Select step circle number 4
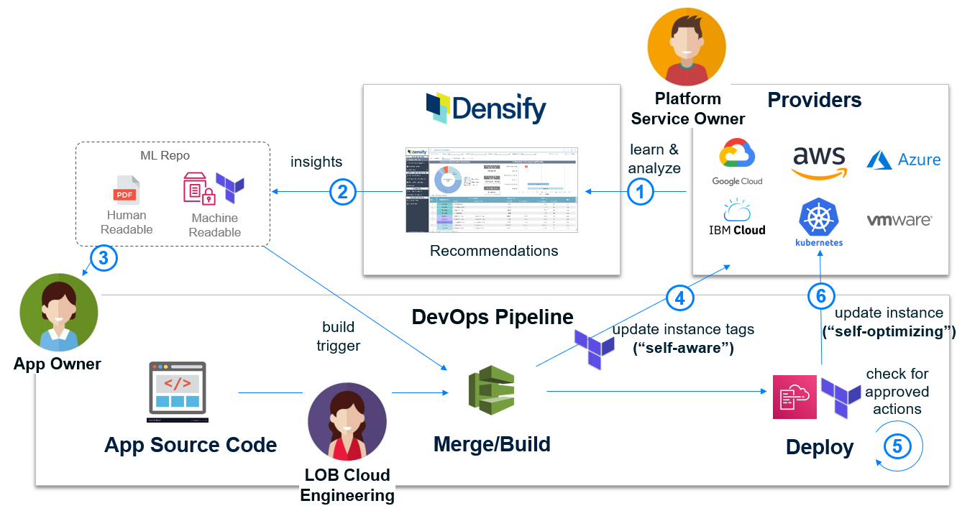The height and width of the screenshot is (511, 980). tap(679, 297)
